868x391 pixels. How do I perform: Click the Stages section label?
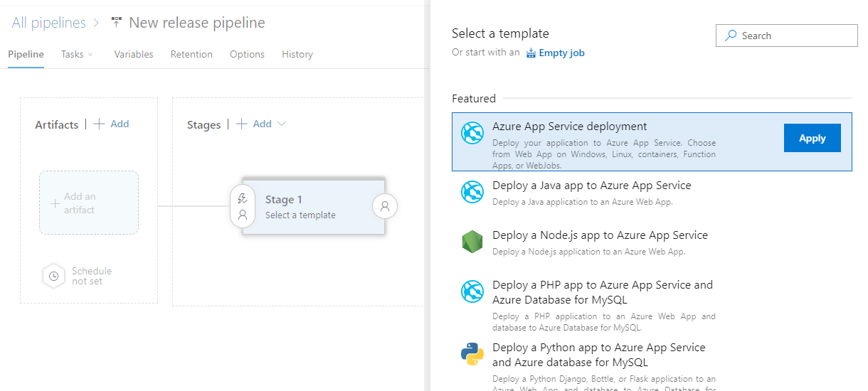click(204, 124)
